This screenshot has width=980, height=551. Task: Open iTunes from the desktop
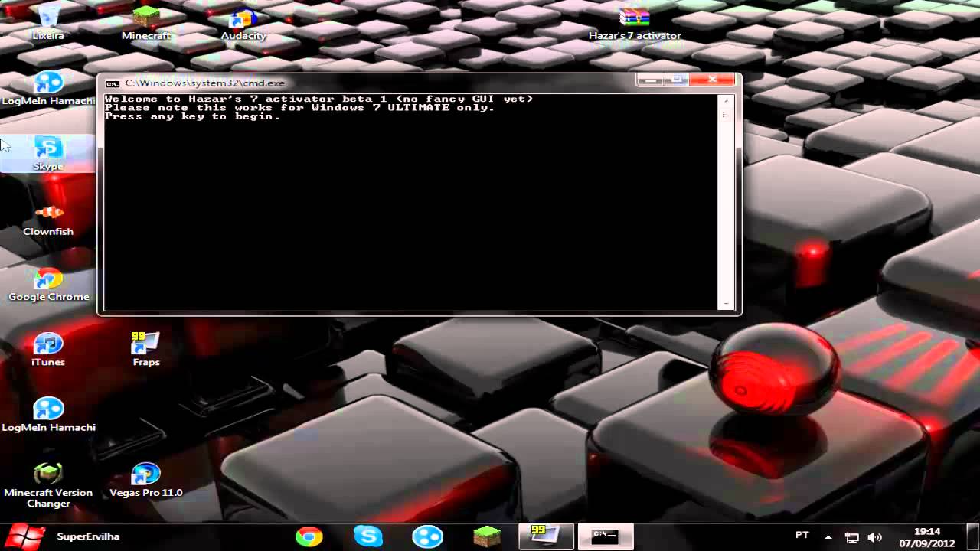[48, 349]
